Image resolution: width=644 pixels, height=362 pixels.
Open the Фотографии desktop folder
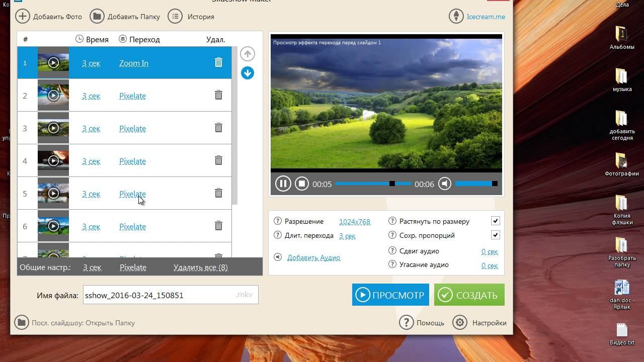622,164
